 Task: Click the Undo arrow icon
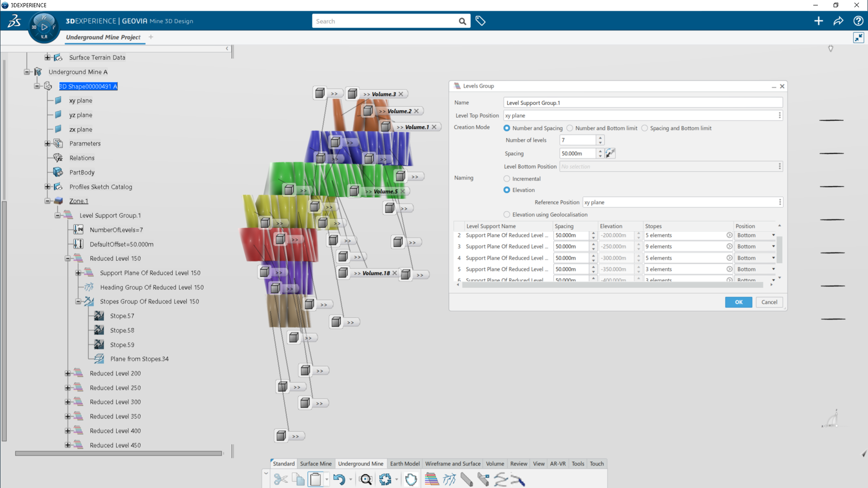pos(339,479)
